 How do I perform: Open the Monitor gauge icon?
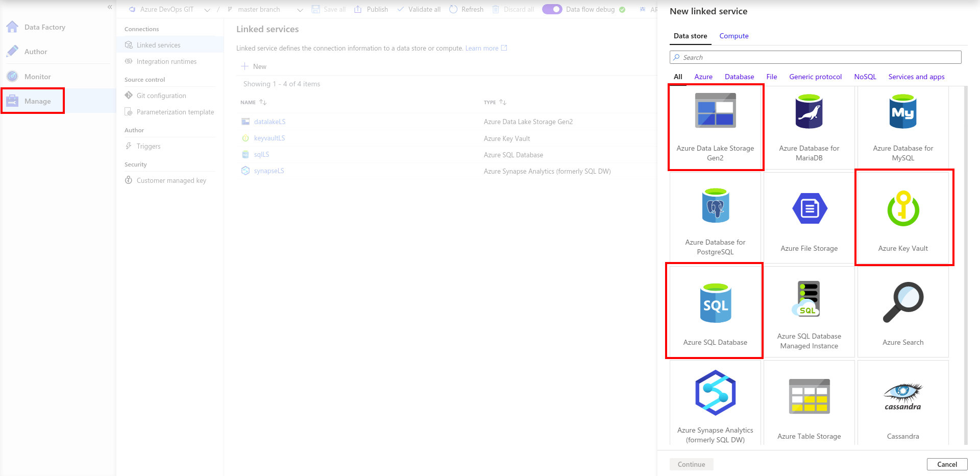[x=12, y=77]
